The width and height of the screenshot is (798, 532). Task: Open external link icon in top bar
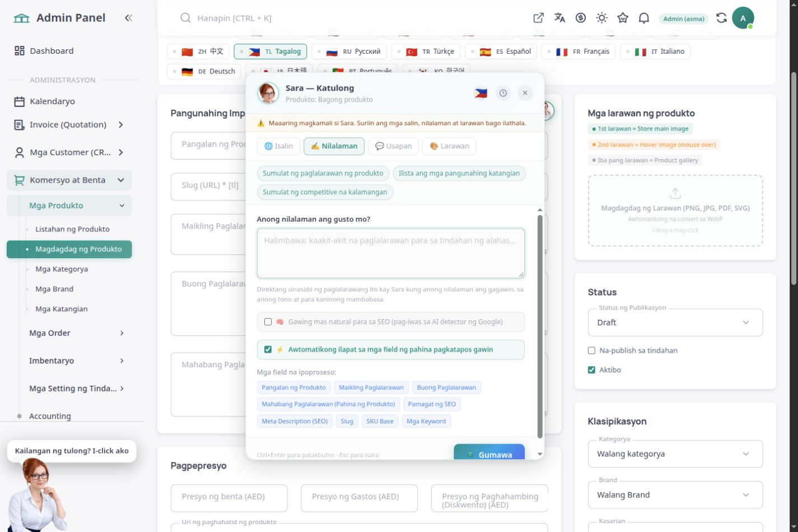pyautogui.click(x=538, y=18)
